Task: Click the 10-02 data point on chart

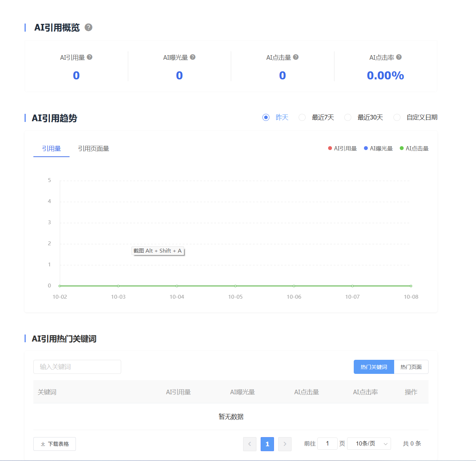Action: [x=60, y=286]
